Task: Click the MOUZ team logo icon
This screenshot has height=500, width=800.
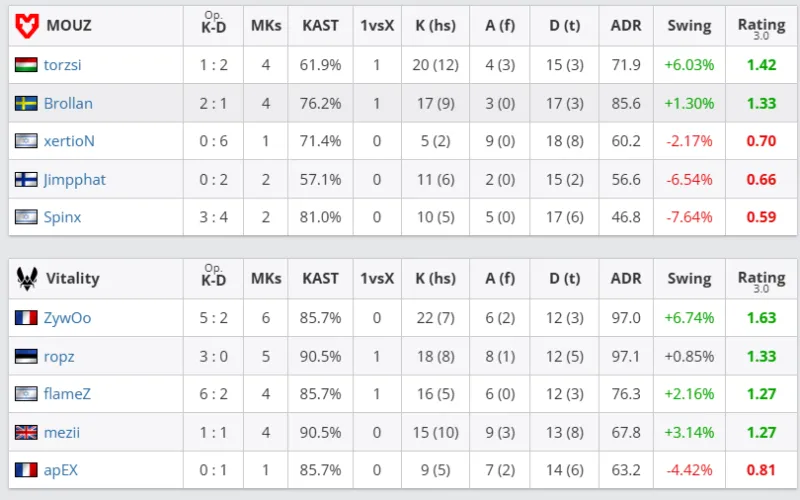Action: (27, 26)
